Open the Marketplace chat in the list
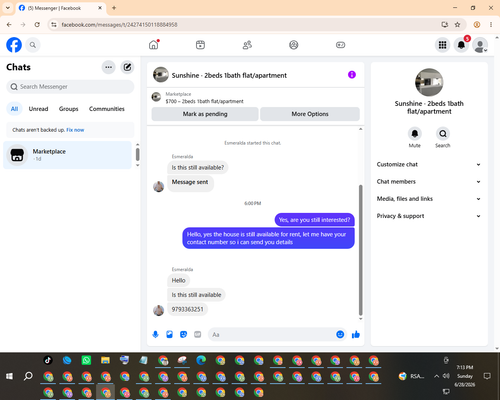Viewport: 500px width, 400px height. coord(67,155)
